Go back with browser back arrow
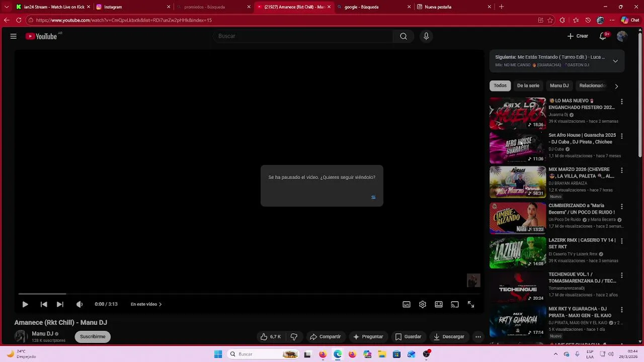Viewport: 644px width, 362px height. coord(7,20)
